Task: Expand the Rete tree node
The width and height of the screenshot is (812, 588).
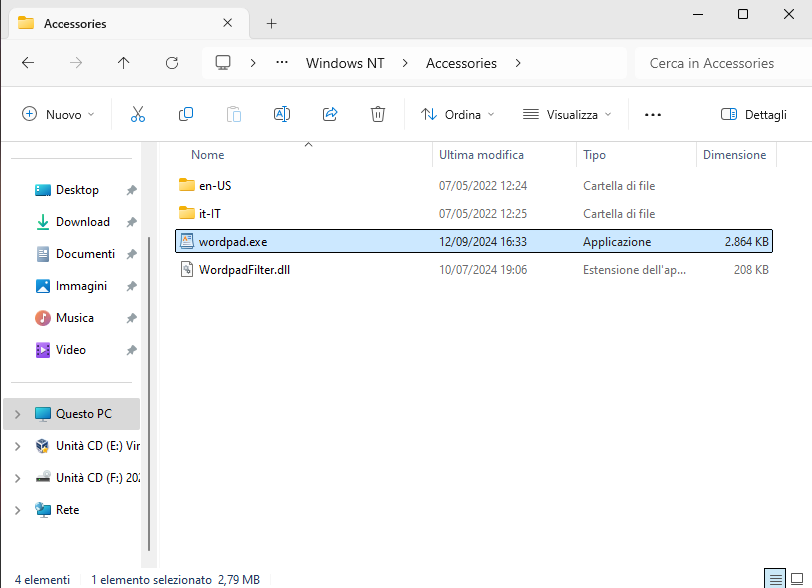Action: click(x=18, y=510)
